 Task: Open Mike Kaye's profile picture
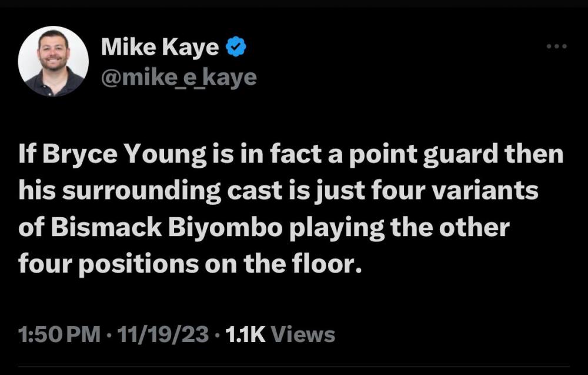[54, 61]
